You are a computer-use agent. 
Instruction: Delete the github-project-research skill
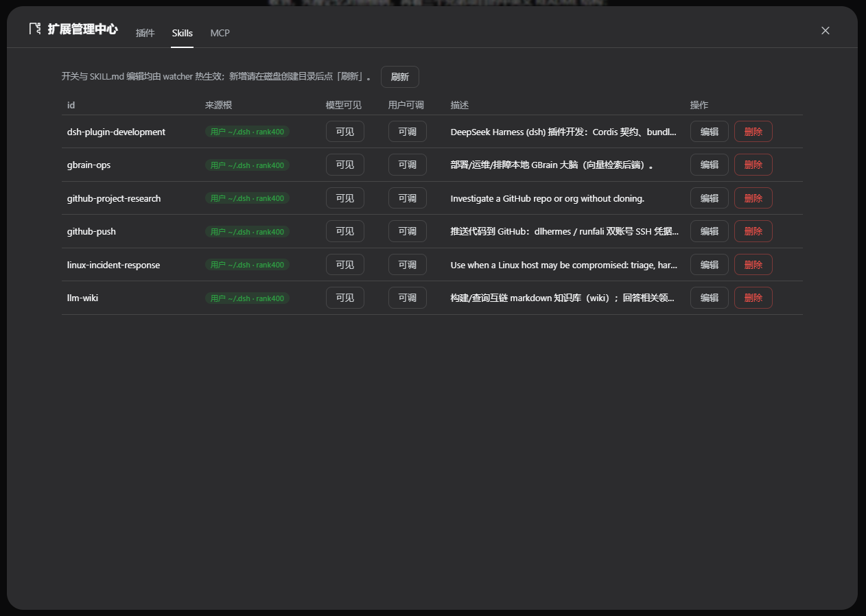[x=753, y=198]
